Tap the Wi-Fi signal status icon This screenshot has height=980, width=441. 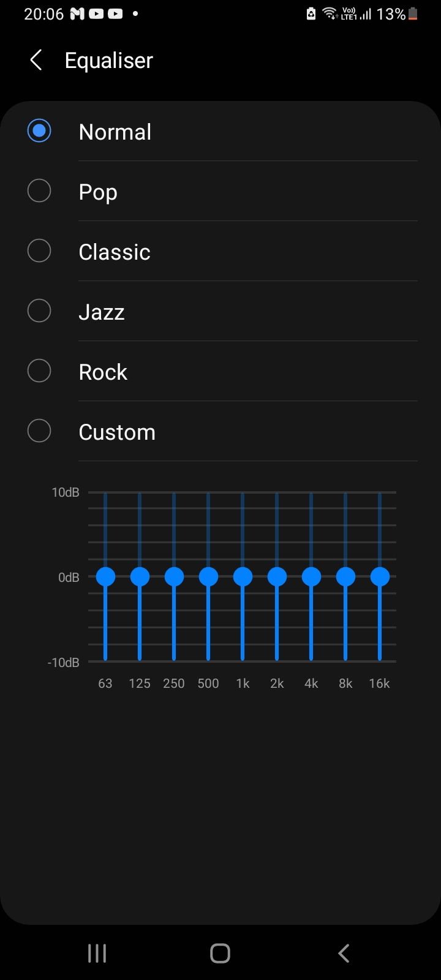(x=330, y=13)
